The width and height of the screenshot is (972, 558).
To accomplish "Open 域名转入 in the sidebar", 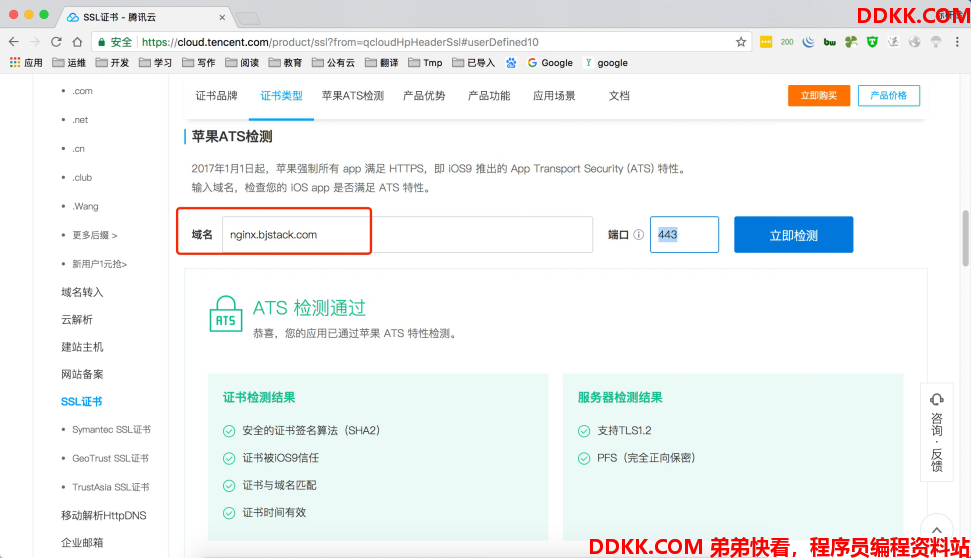I will [x=82, y=292].
